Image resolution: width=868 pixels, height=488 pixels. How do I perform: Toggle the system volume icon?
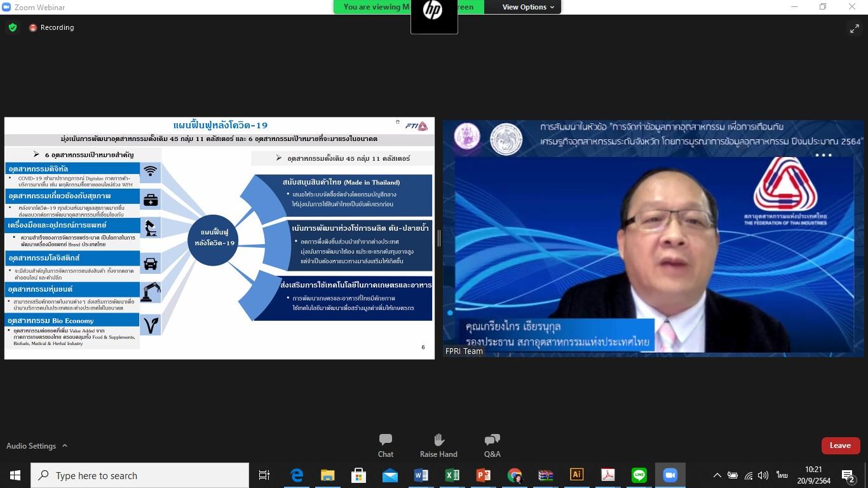pyautogui.click(x=763, y=475)
